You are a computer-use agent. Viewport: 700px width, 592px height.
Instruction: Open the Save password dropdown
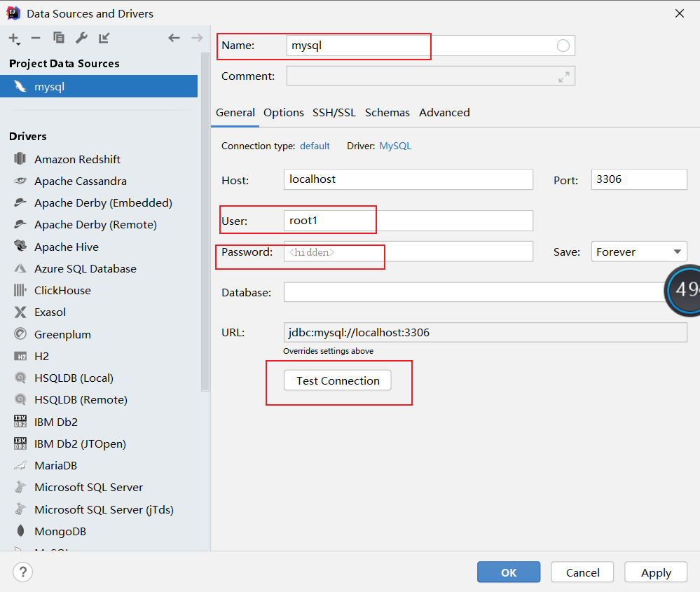click(639, 252)
